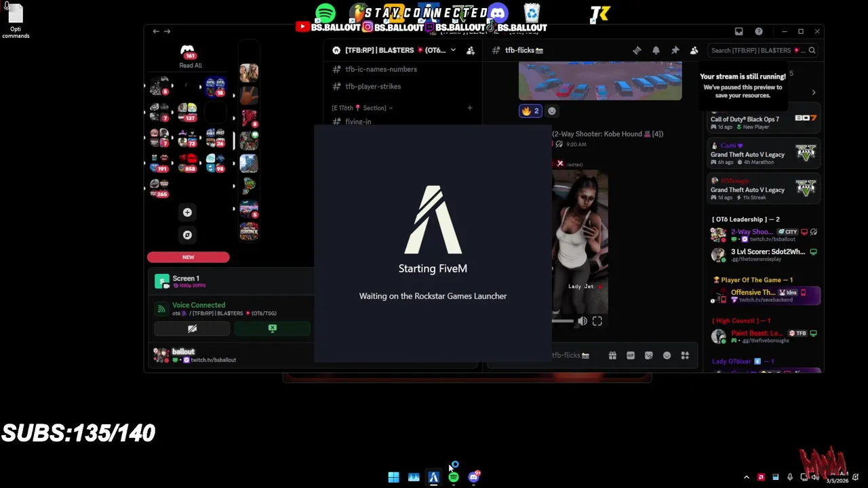Viewport: 868px width, 488px height.
Task: Open notification bell settings
Action: (x=656, y=50)
